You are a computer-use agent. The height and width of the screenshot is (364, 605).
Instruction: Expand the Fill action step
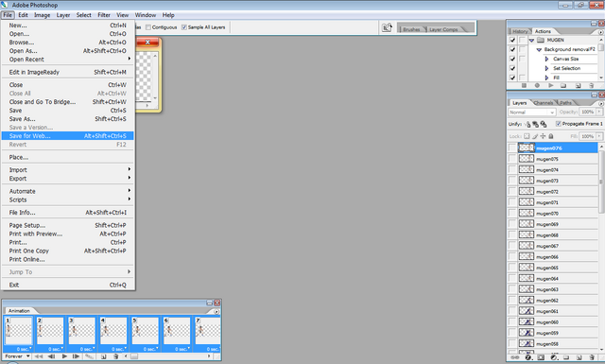[x=546, y=78]
